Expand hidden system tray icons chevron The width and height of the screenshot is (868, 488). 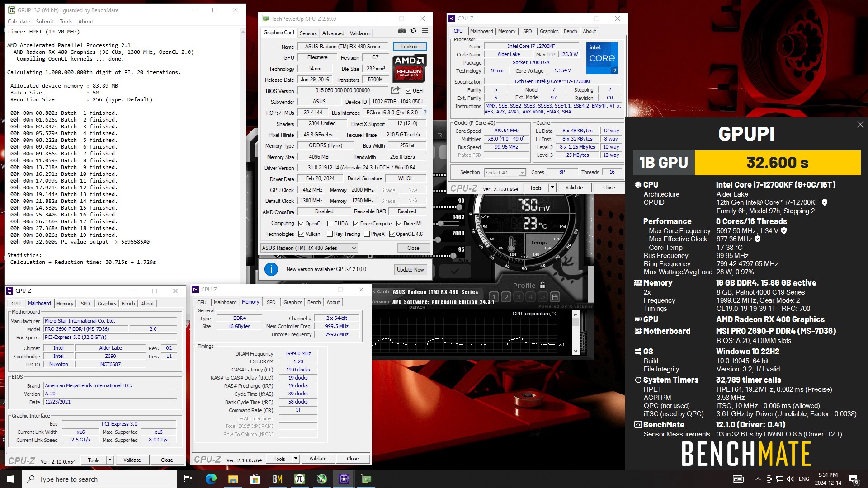pos(758,479)
